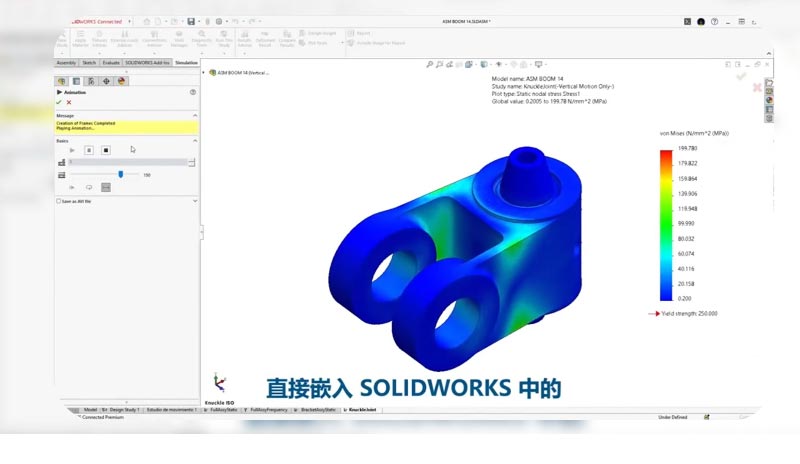This screenshot has width=800, height=464.
Task: Click the Help question mark in title bar
Action: (715, 21)
